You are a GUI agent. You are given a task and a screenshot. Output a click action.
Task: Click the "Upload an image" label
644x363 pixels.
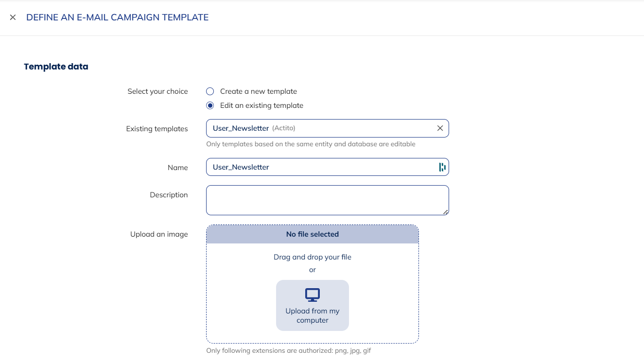point(159,234)
